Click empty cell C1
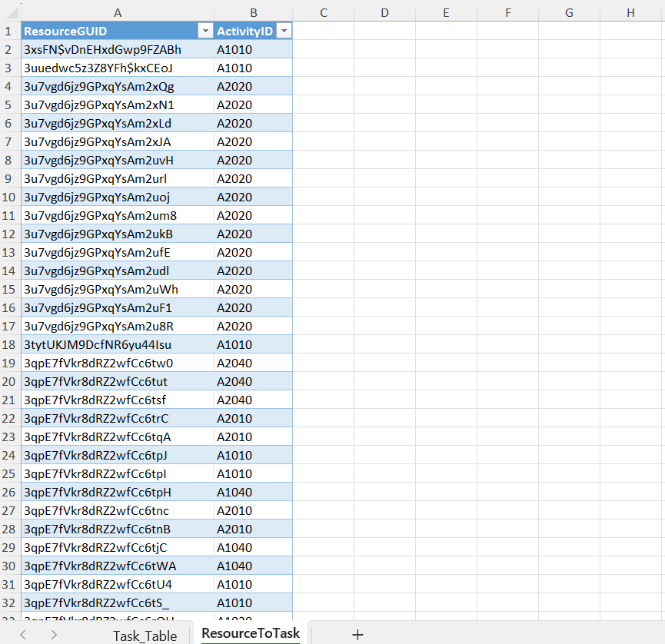This screenshot has width=665, height=644. coord(323,30)
